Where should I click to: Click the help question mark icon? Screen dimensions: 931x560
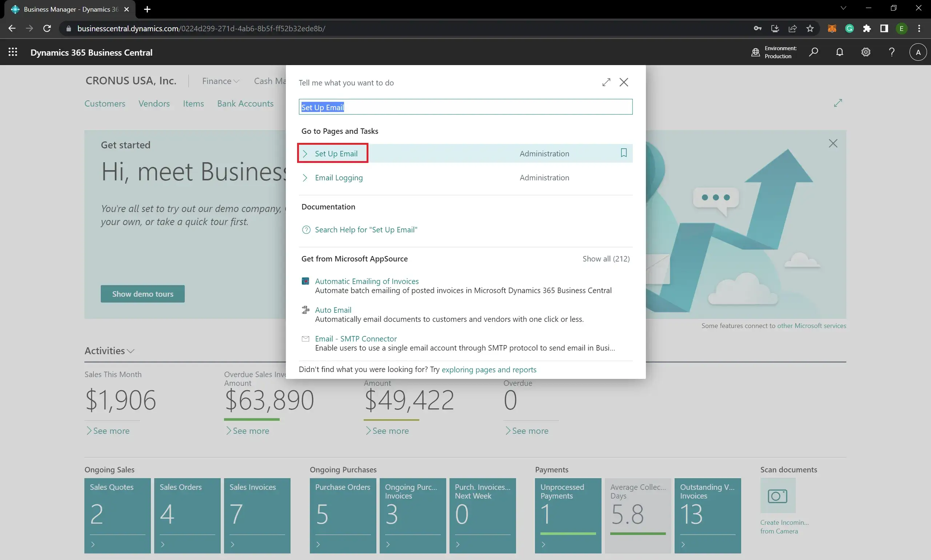click(x=891, y=52)
